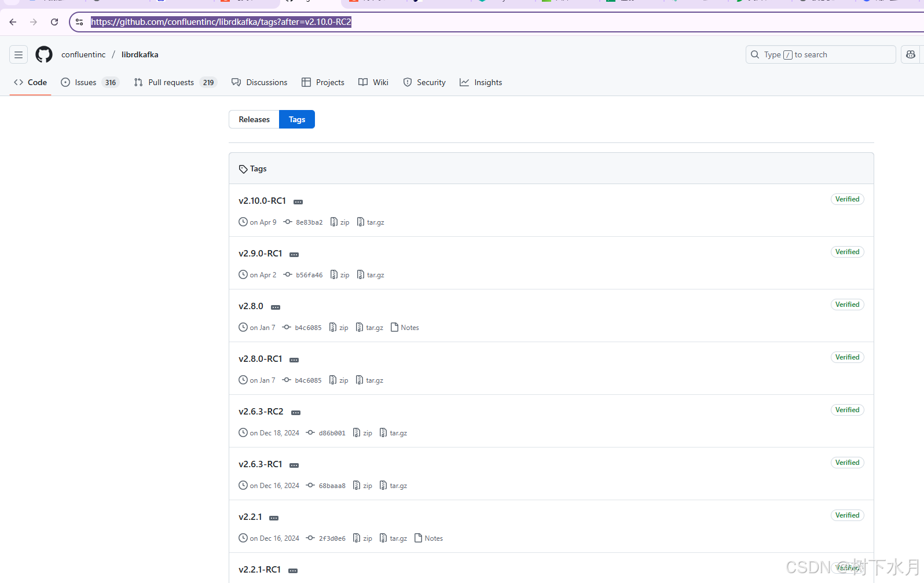Screen dimensions: 924x583
Task: Download tar.gz for v2.8.0
Action: (x=369, y=328)
